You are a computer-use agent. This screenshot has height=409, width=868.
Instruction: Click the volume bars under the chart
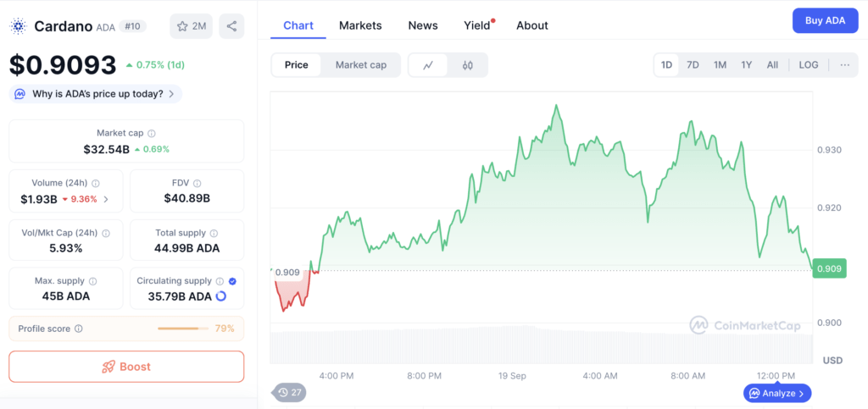(x=542, y=345)
